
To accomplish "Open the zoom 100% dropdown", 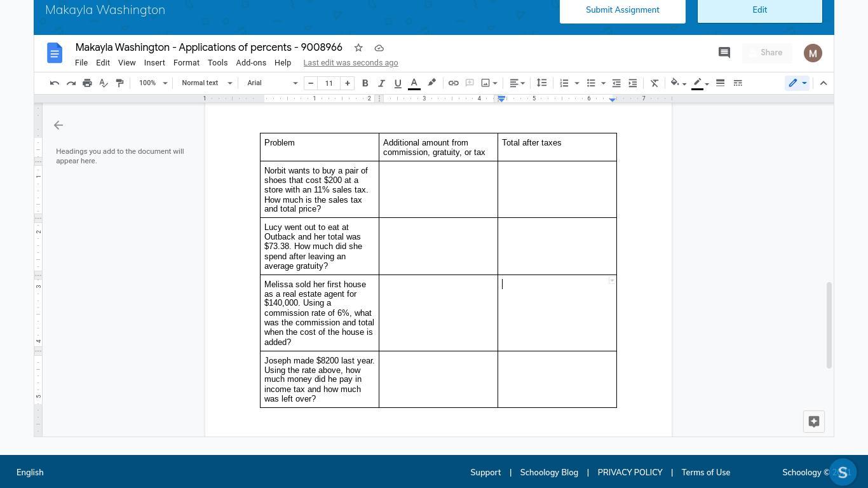I will click(153, 83).
